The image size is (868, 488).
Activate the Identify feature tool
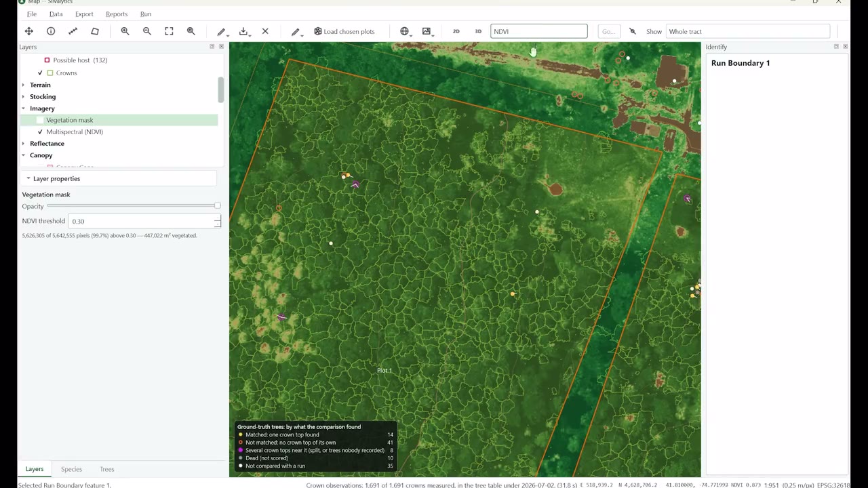point(51,31)
